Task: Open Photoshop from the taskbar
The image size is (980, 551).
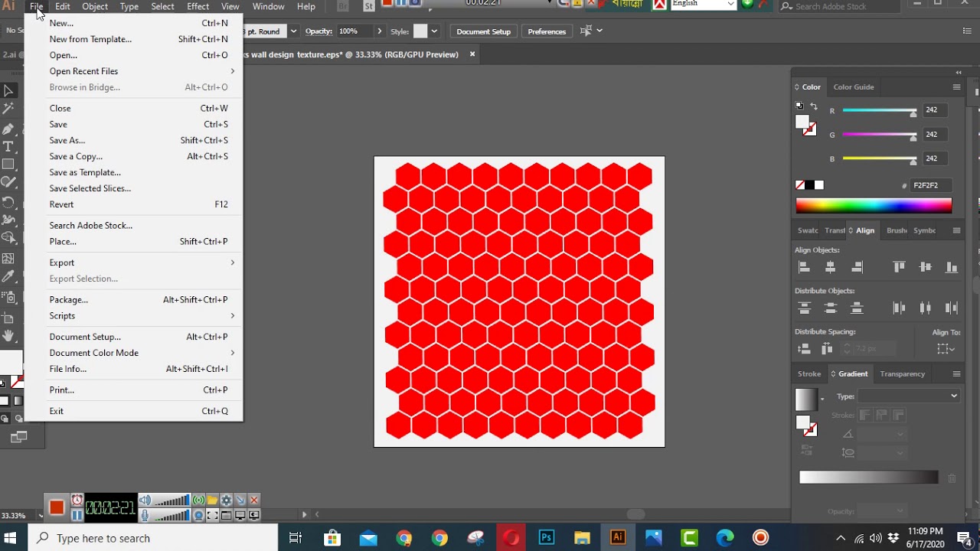Action: tap(546, 538)
